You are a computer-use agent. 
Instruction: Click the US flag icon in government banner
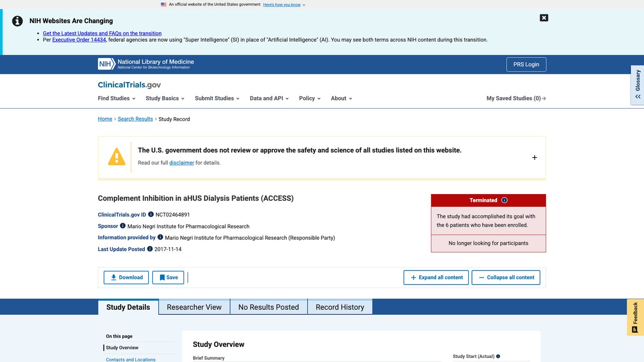[164, 5]
